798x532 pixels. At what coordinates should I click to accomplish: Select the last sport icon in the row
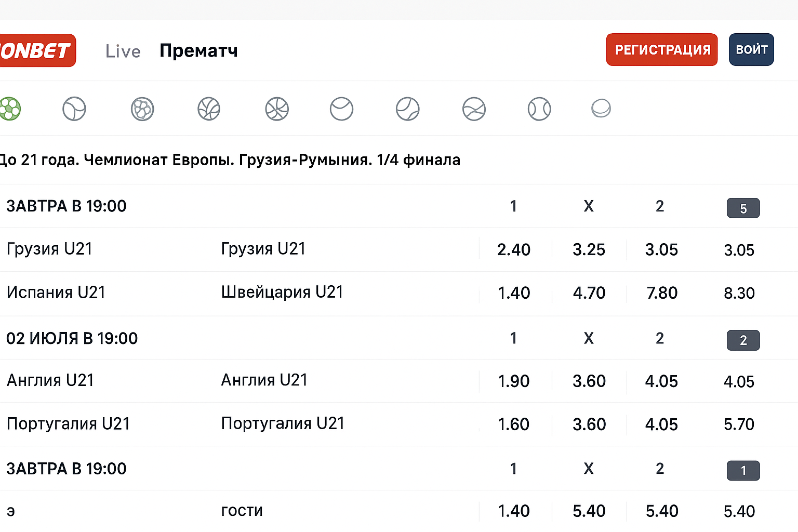601,109
